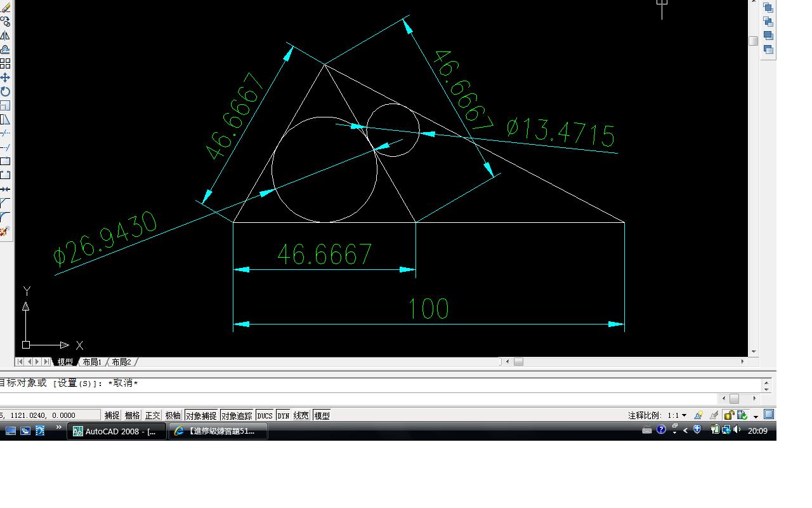Click the ø13.4715 diameter dimension text
This screenshot has height=508, width=812.
pyautogui.click(x=561, y=133)
